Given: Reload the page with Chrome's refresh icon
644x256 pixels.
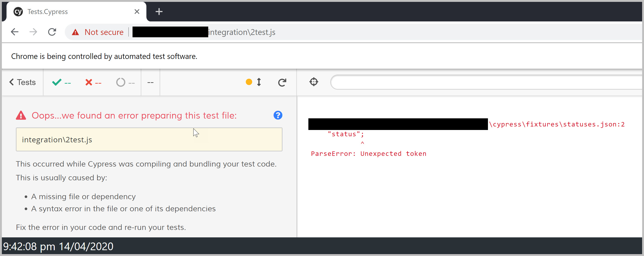Looking at the screenshot, I should [x=52, y=32].
